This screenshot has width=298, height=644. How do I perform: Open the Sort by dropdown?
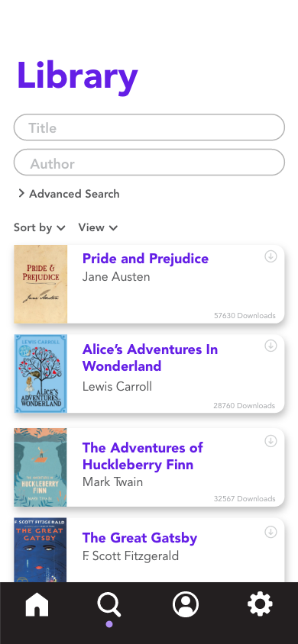(40, 227)
